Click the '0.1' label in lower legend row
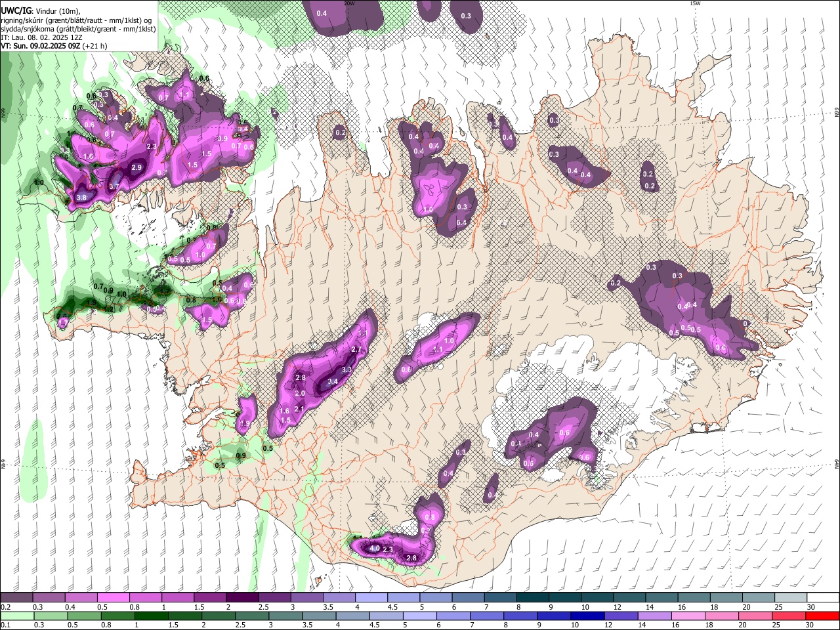The width and height of the screenshot is (840, 630). tap(5, 625)
